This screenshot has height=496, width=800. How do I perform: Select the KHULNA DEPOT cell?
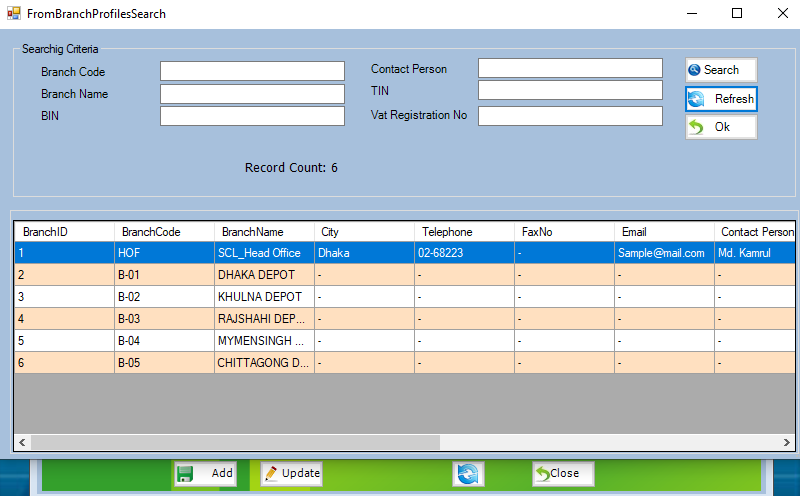click(x=264, y=296)
